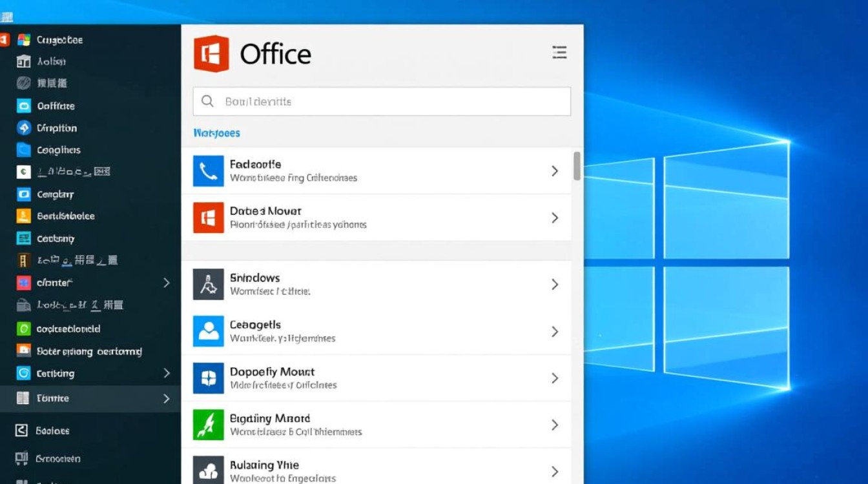Open the hamburger menu in the Office header
868x484 pixels.
[559, 53]
